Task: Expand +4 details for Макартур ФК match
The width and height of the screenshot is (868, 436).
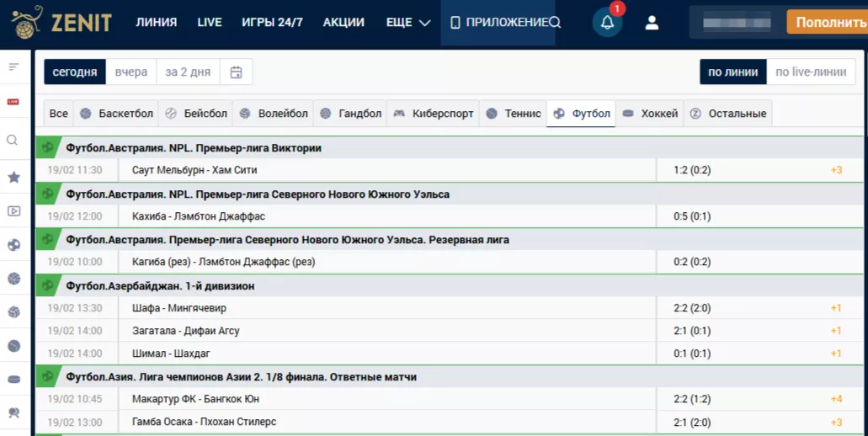Action: coord(836,399)
